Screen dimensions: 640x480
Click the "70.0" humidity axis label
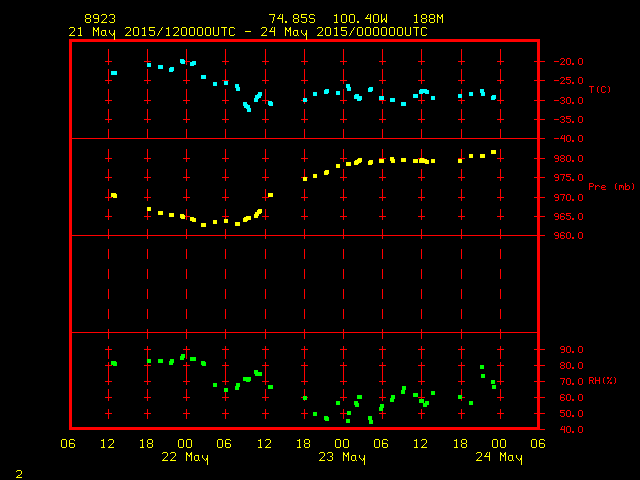(571, 382)
